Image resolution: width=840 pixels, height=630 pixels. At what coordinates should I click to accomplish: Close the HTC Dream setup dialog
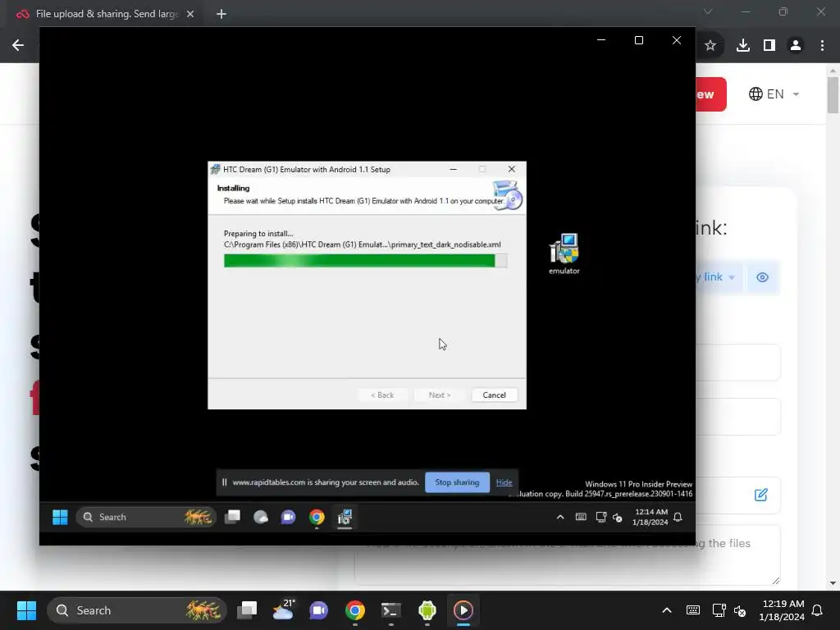click(x=512, y=169)
